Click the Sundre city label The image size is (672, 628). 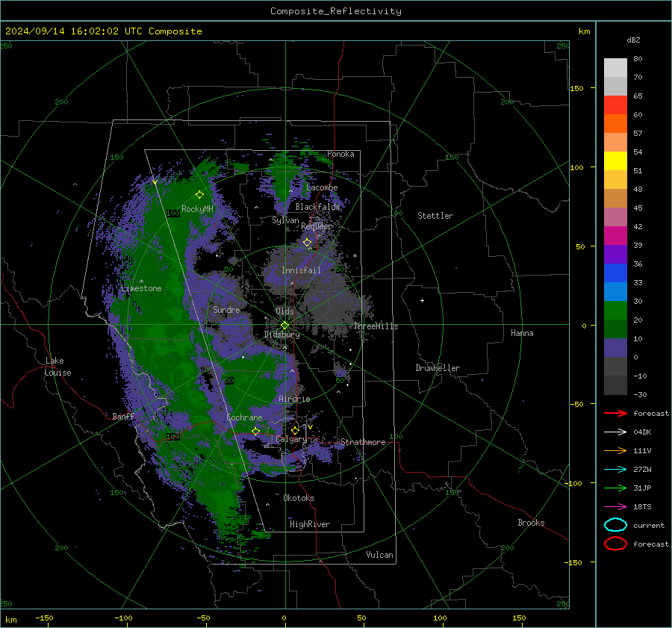[x=226, y=310]
